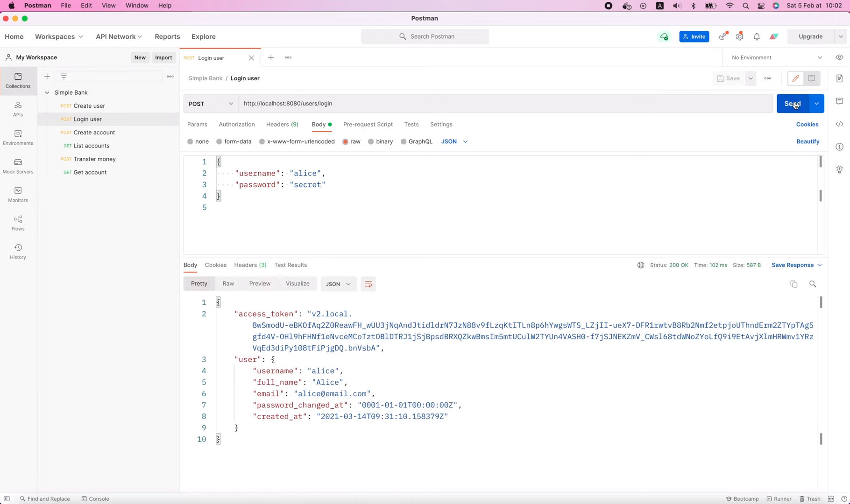Open the Save Response dropdown

[797, 265]
